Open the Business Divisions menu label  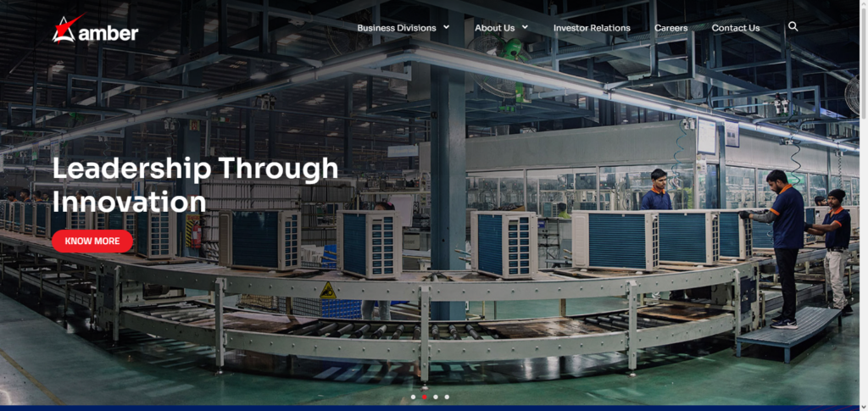pos(396,28)
